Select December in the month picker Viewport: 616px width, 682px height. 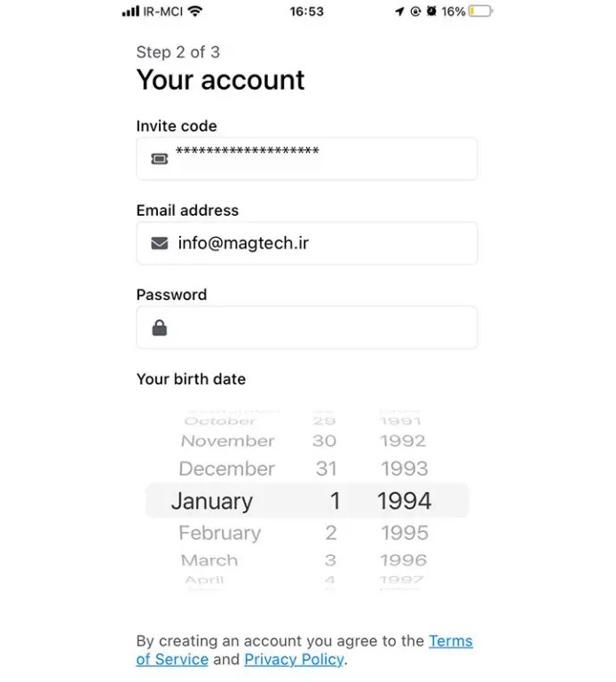click(x=227, y=469)
